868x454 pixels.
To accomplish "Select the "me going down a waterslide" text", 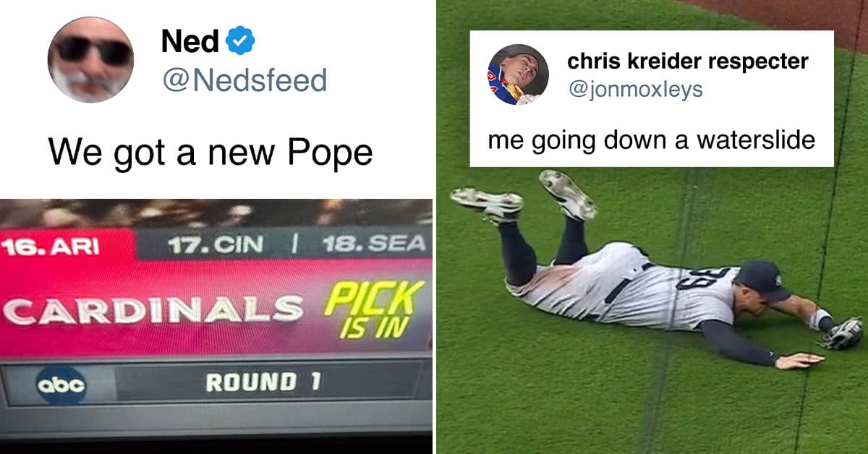I will [651, 140].
